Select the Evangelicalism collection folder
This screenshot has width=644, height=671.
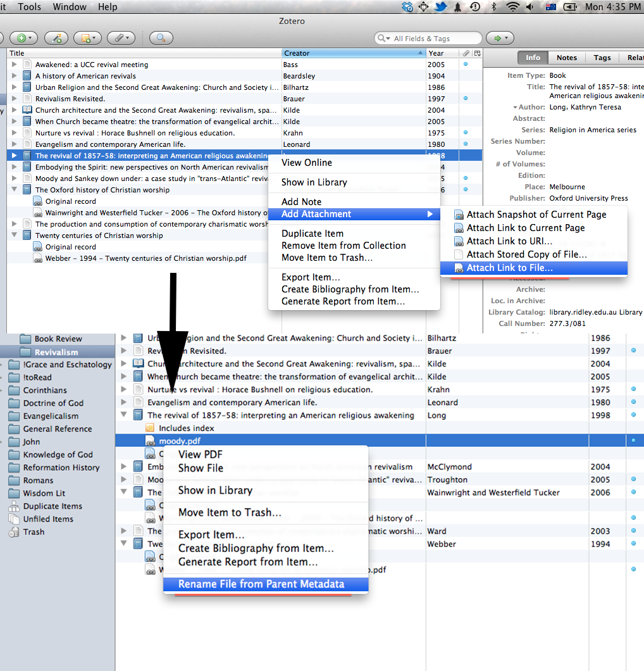point(51,416)
